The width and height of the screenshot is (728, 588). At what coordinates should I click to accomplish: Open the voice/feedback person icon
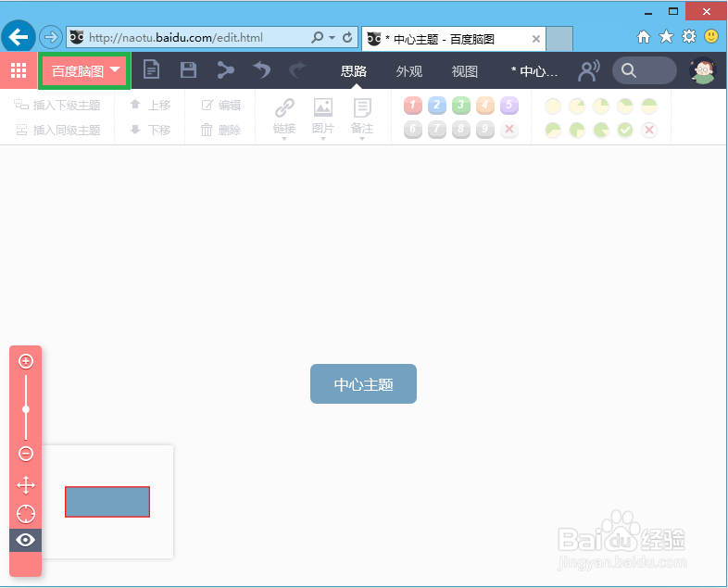pos(589,70)
